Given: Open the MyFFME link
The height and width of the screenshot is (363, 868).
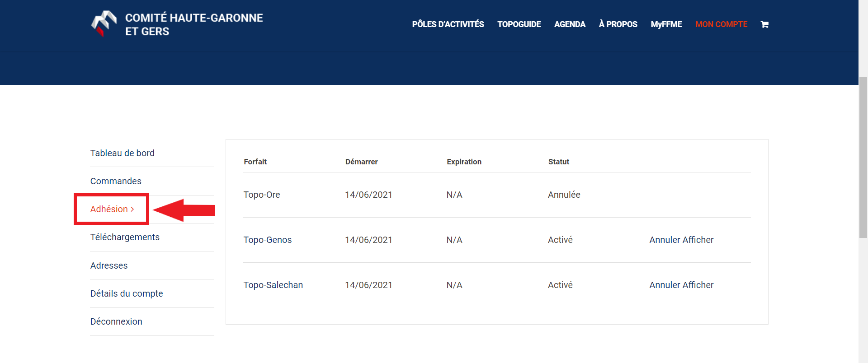Looking at the screenshot, I should (x=666, y=24).
